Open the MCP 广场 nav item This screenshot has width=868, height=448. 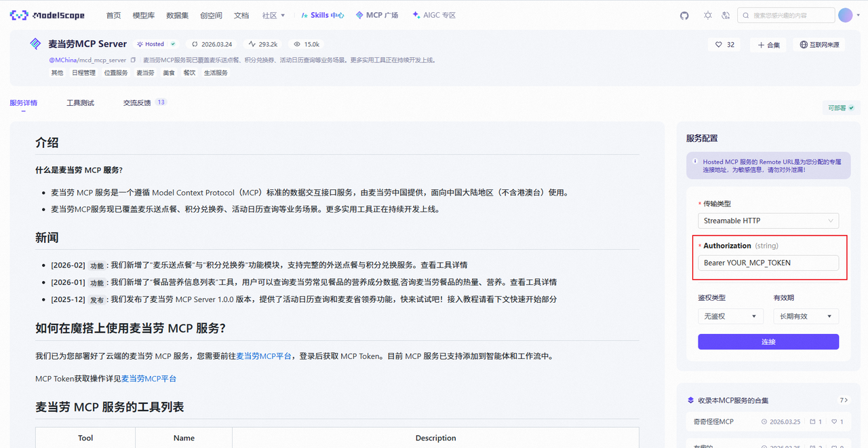click(x=377, y=15)
